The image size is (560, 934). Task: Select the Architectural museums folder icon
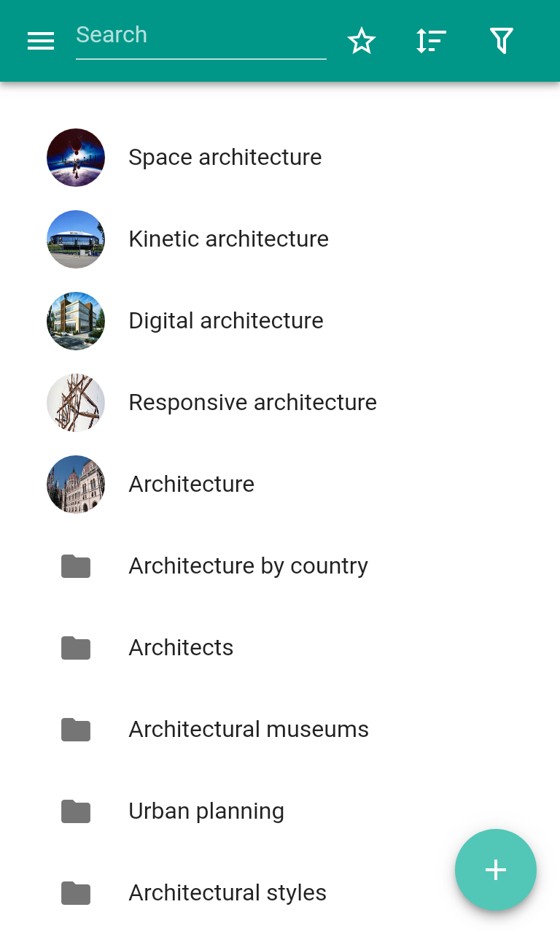[x=76, y=730]
